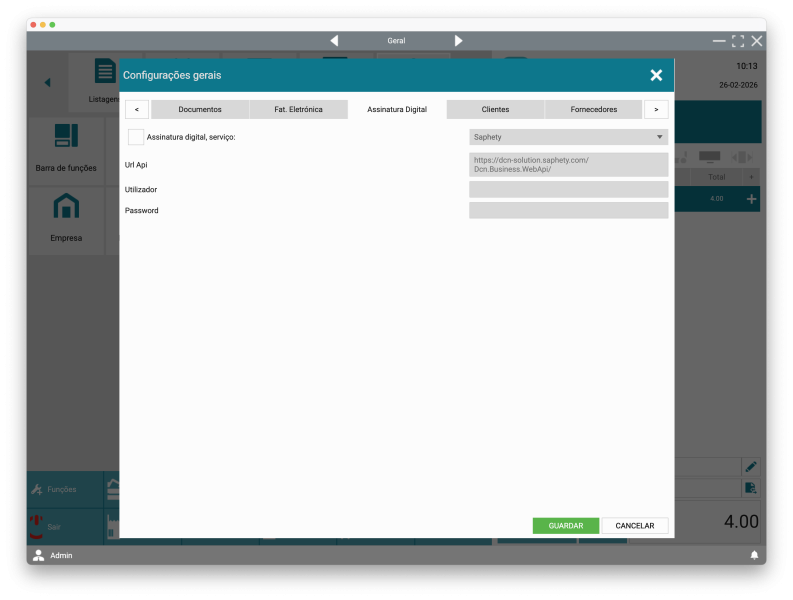Click the Admin user icon

39,555
